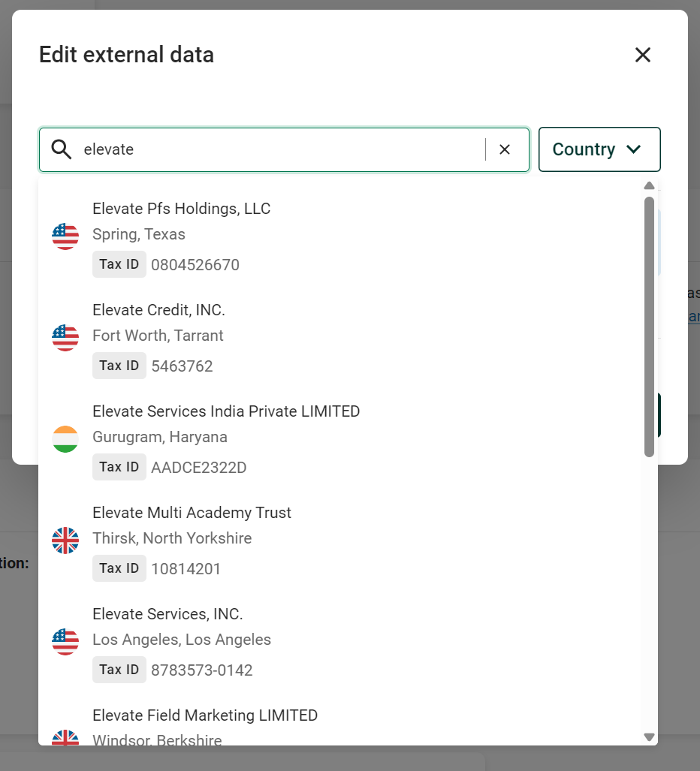
Task: Click US flag beside Elevate Services, INC.
Action: (x=65, y=642)
